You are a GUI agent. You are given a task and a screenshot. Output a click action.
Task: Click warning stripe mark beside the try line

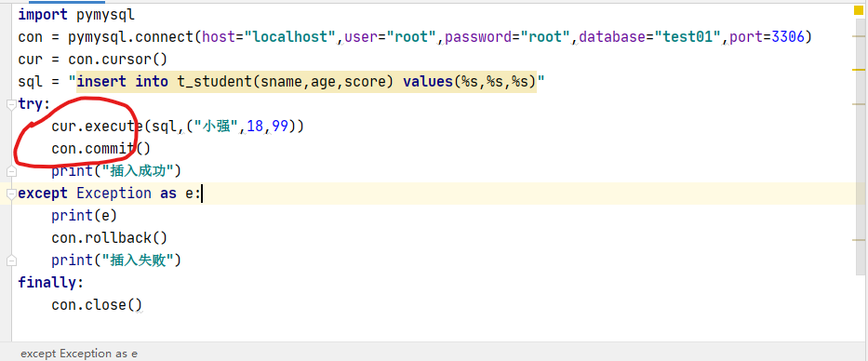click(859, 104)
